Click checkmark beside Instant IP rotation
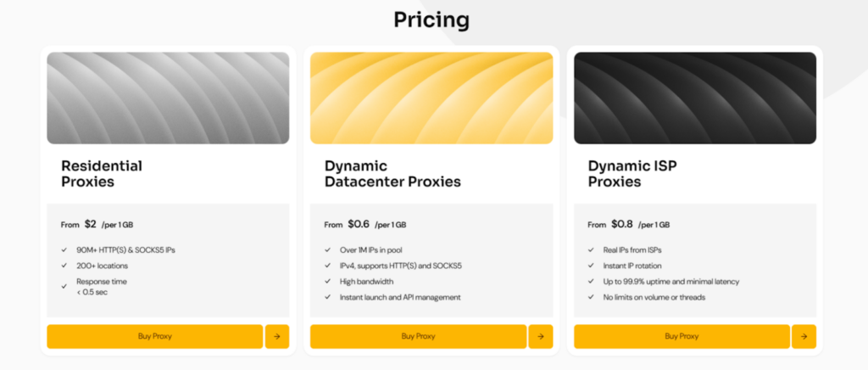Image resolution: width=868 pixels, height=370 pixels. tap(592, 266)
